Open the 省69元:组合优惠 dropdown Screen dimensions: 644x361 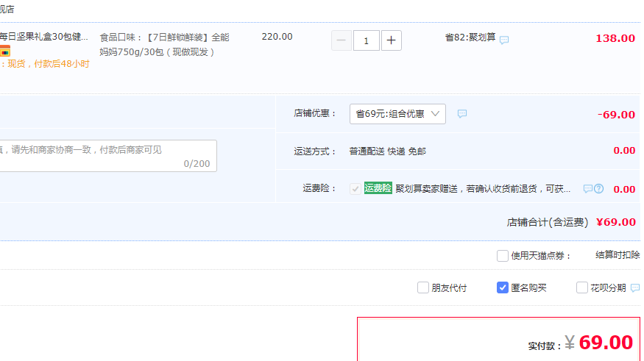pyautogui.click(x=397, y=114)
